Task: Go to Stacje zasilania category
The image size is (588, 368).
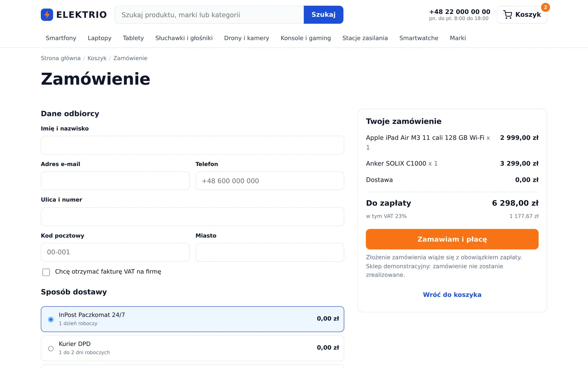Action: (365, 38)
